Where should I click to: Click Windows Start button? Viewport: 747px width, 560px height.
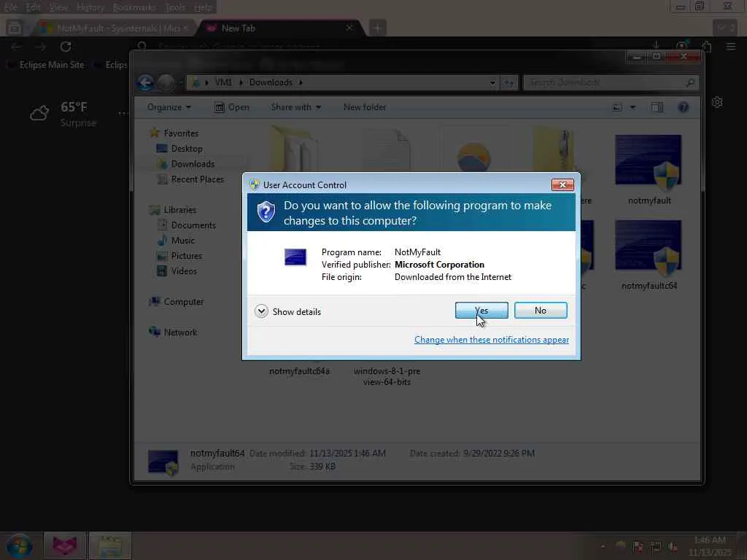(x=19, y=545)
